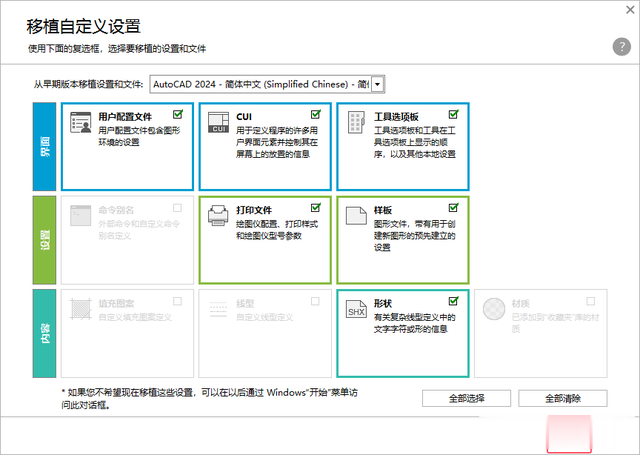The height and width of the screenshot is (455, 640).
Task: Click the 材质 card title
Action: [x=520, y=304]
